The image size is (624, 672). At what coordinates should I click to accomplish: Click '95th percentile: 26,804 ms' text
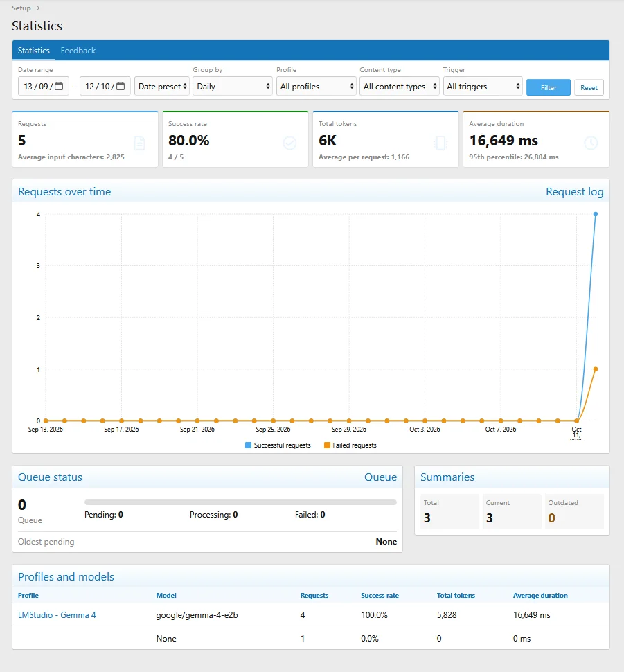(x=513, y=157)
